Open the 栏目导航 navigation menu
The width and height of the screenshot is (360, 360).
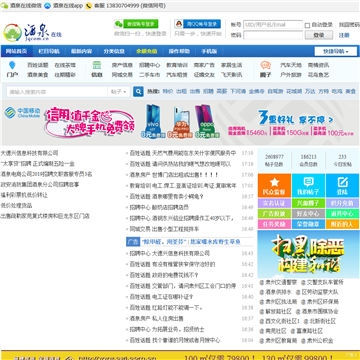pyautogui.click(x=49, y=51)
